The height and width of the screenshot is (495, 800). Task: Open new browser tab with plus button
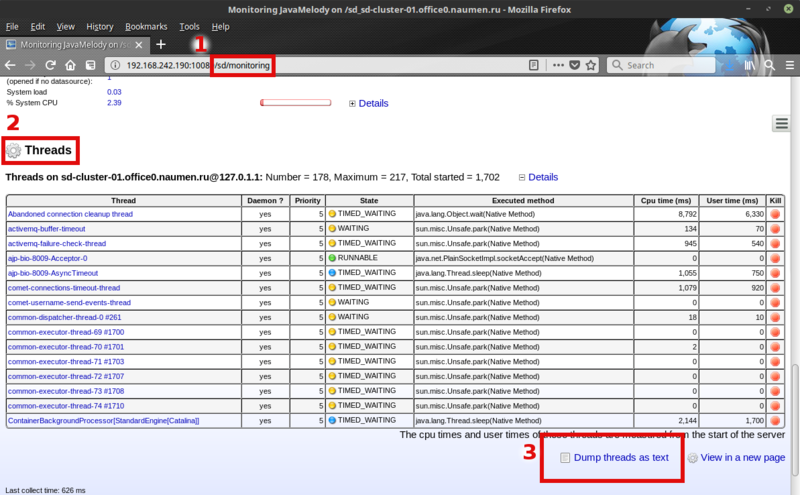point(161,45)
